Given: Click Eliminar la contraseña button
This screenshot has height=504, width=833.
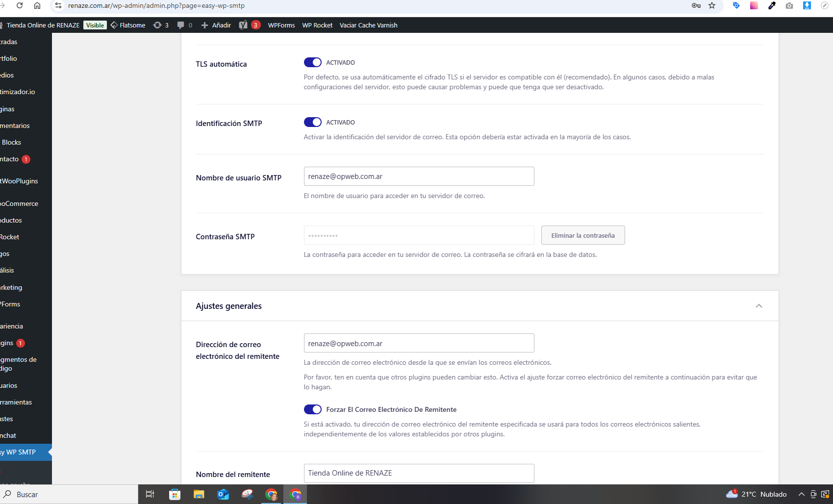Looking at the screenshot, I should (x=583, y=235).
